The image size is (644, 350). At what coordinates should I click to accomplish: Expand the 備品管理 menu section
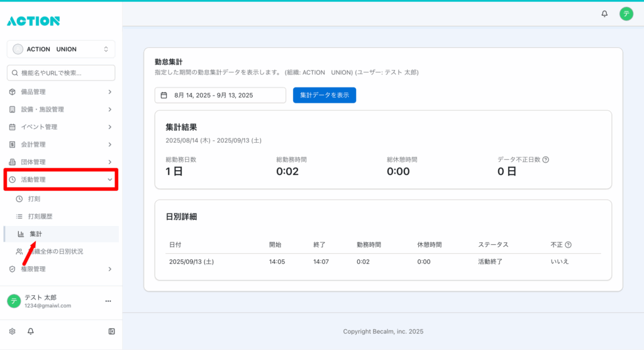point(61,92)
